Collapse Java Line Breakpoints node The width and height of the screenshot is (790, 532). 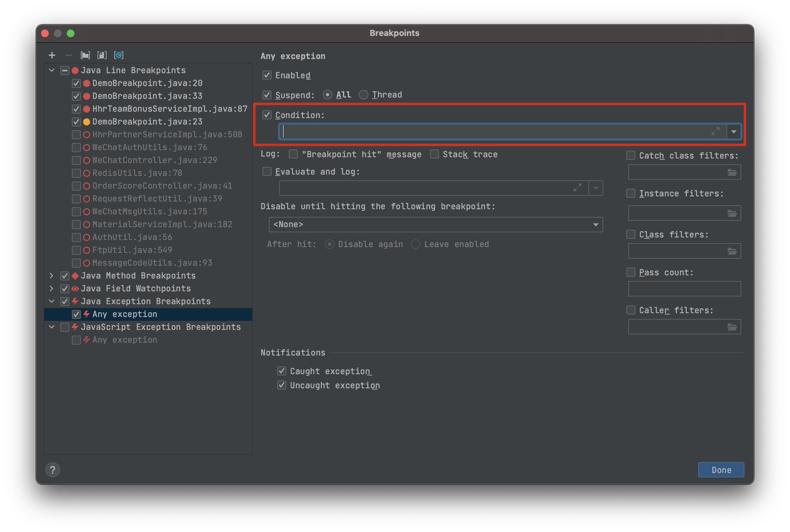click(52, 70)
